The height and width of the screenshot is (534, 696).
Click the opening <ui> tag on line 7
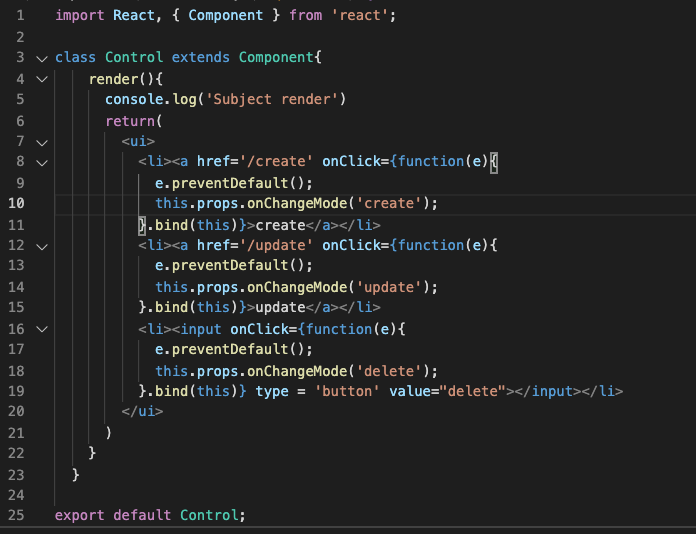pos(138,142)
